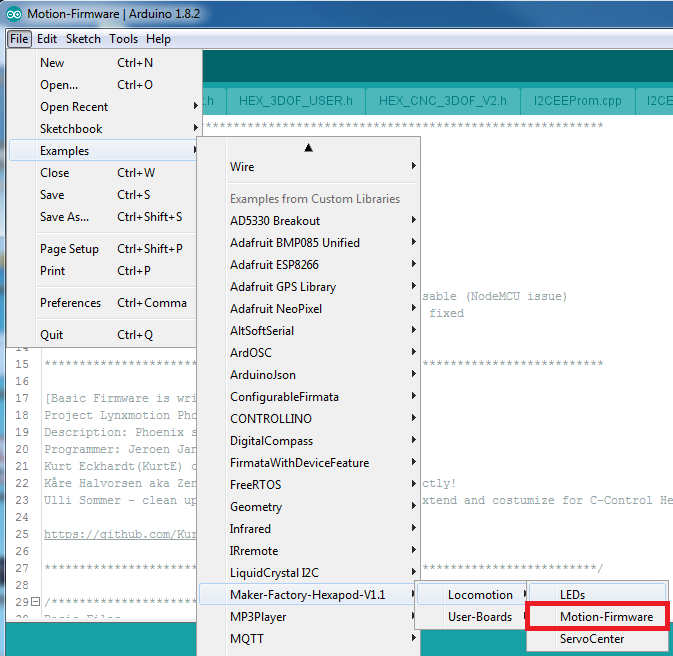The image size is (673, 656).
Task: Open the Tools menu
Action: [123, 39]
